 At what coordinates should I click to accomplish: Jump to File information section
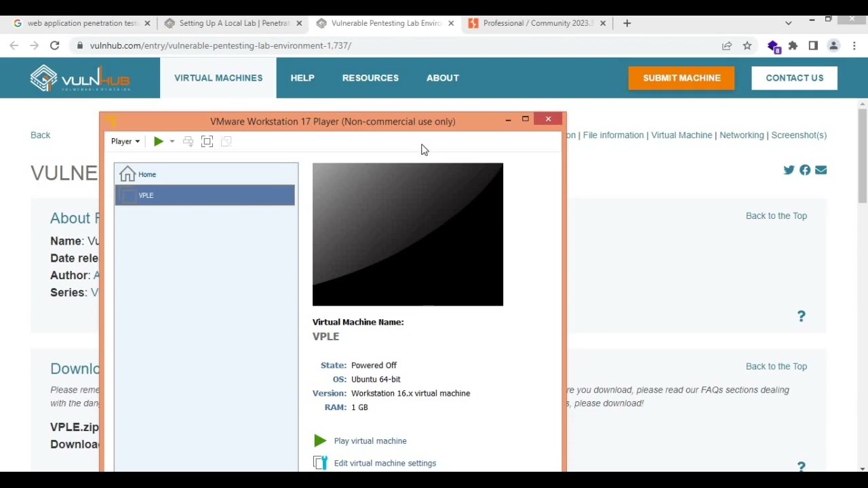tap(613, 135)
